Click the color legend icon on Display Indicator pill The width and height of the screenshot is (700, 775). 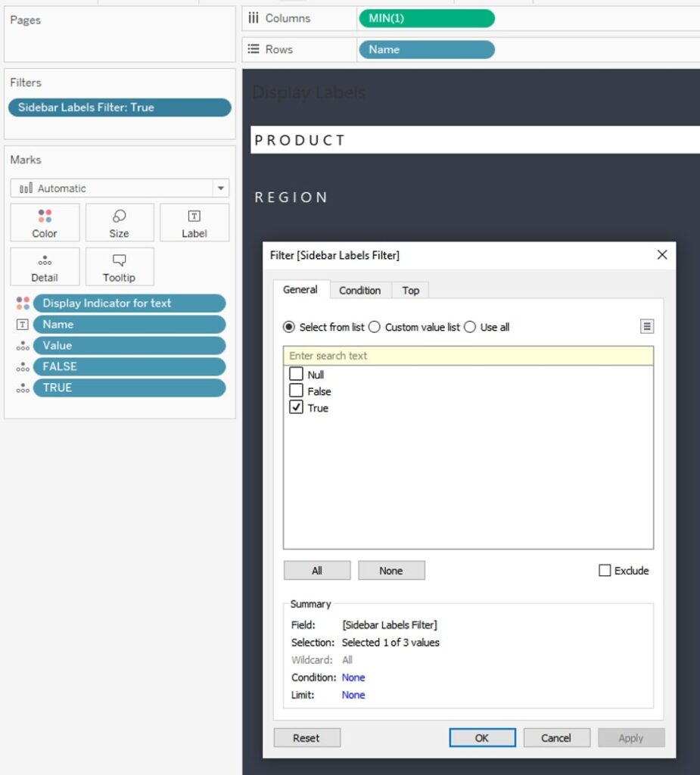click(23, 303)
